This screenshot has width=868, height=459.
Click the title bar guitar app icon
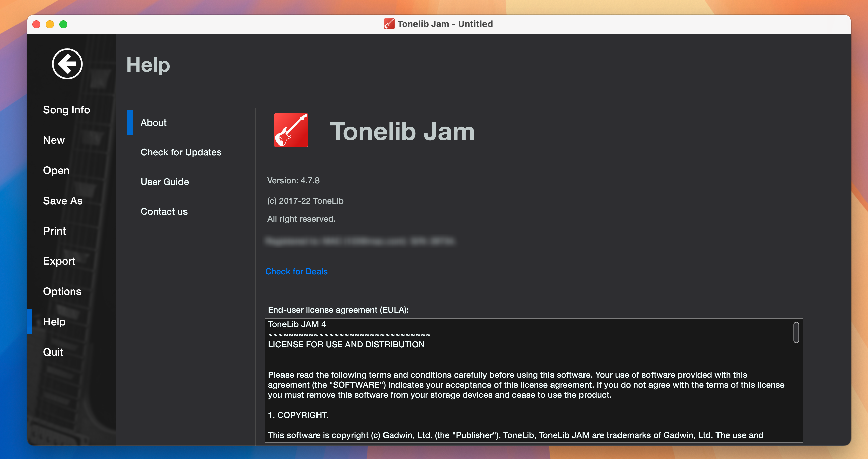point(389,24)
